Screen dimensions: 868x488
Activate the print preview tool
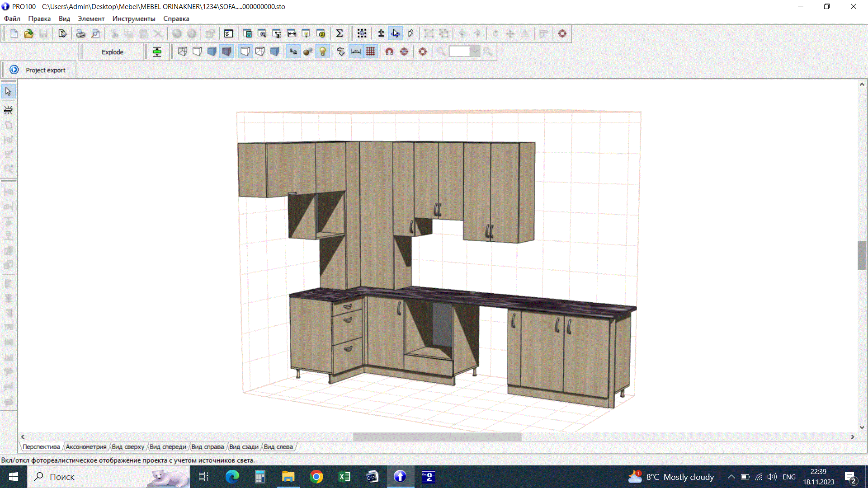pyautogui.click(x=95, y=33)
